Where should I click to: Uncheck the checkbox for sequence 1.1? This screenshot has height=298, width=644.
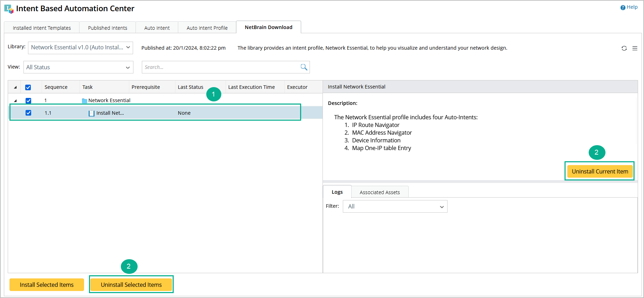pos(28,113)
